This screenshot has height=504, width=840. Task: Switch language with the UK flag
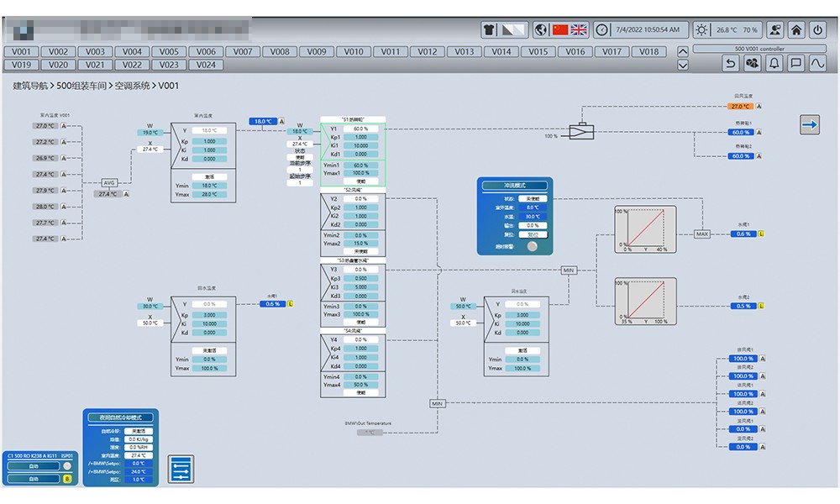coord(579,30)
